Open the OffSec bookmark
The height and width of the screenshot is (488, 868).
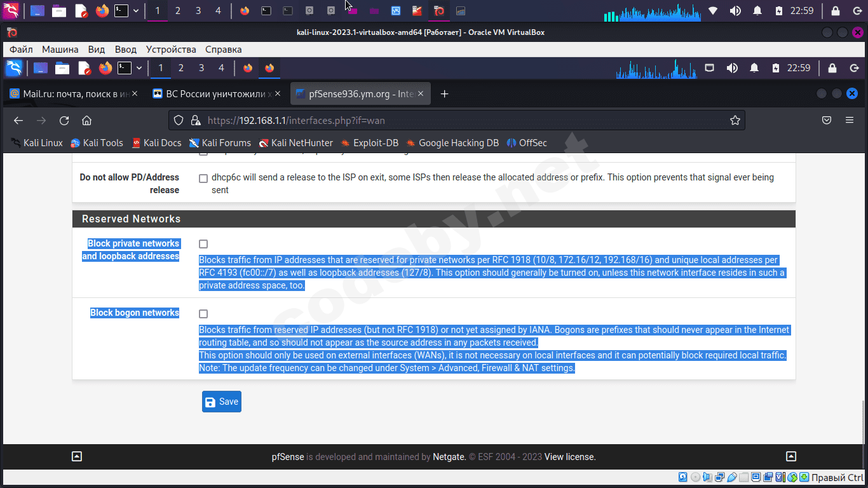tap(527, 143)
